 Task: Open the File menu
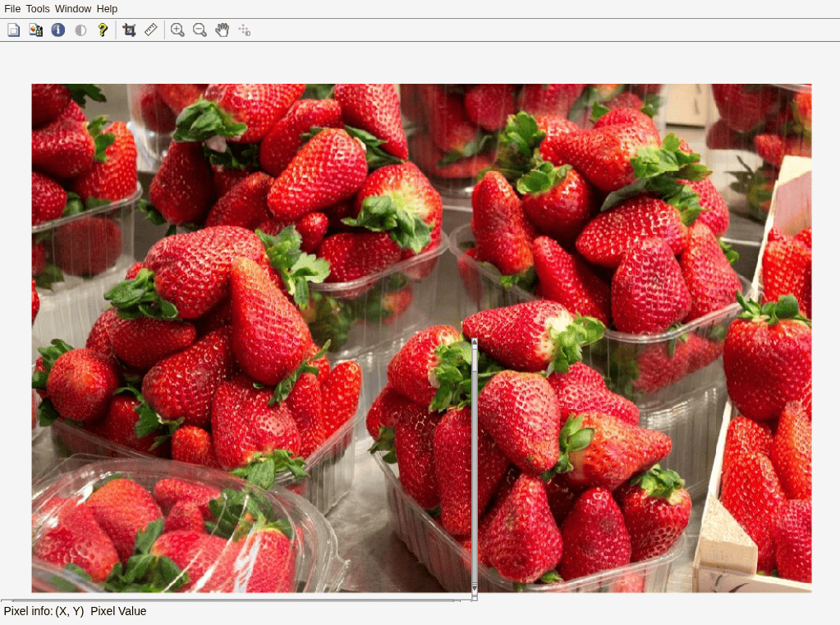tap(12, 8)
